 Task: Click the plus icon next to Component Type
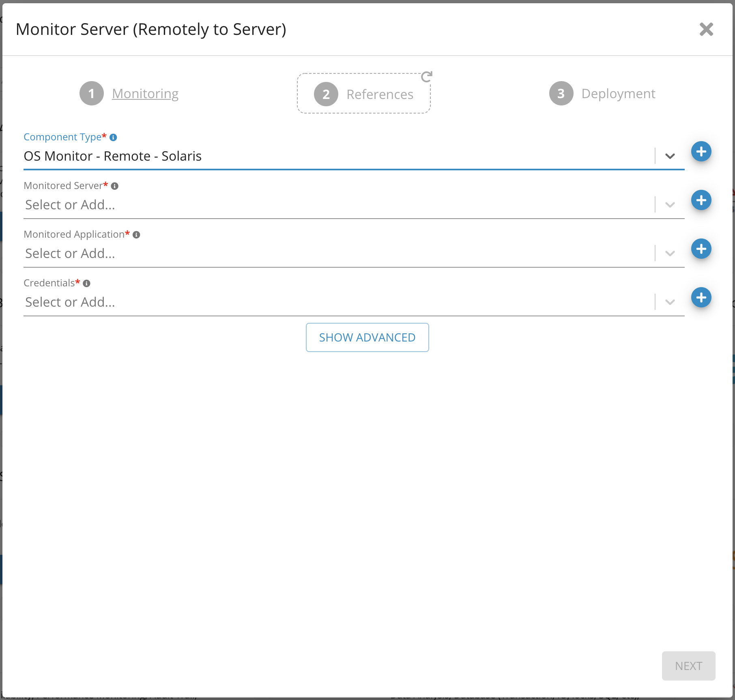tap(701, 151)
